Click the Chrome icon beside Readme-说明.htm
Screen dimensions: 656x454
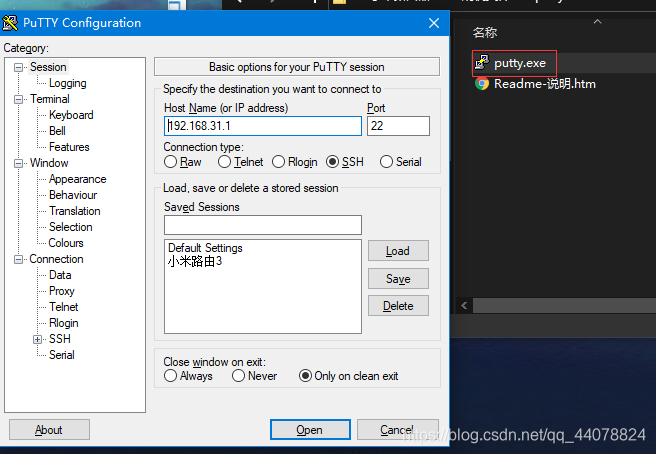[x=482, y=84]
